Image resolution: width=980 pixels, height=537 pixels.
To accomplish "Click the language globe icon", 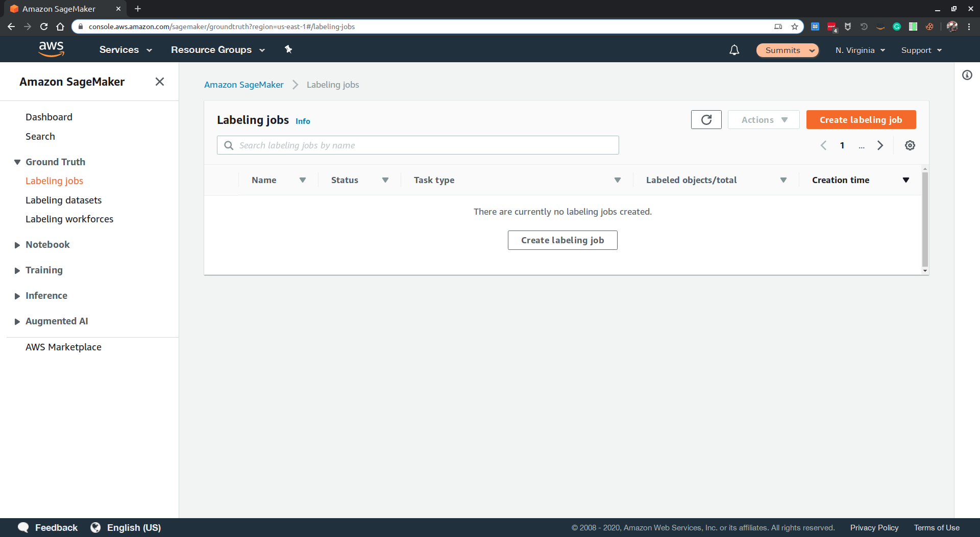I will (x=95, y=527).
